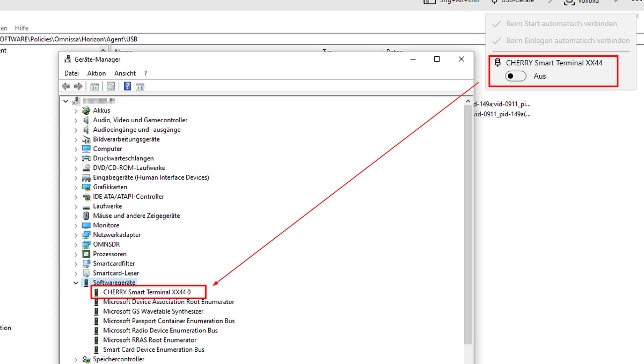Select Microsoft Radio Device Enumeration Bus
The width and height of the screenshot is (644, 364).
coord(160,331)
